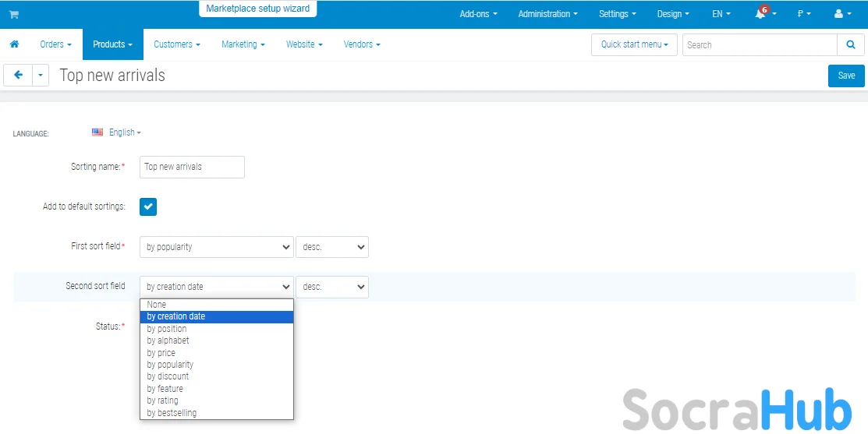Go to the home icon
The width and height of the screenshot is (868, 434).
coord(14,44)
